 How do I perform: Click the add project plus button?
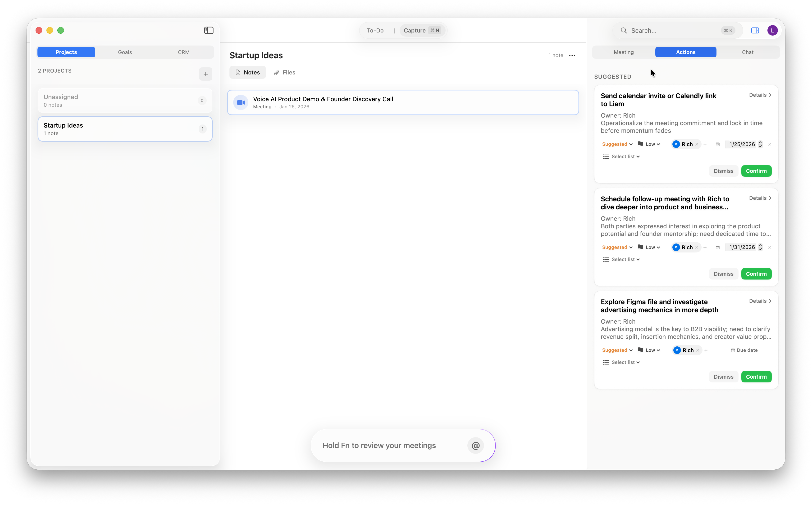(x=206, y=74)
